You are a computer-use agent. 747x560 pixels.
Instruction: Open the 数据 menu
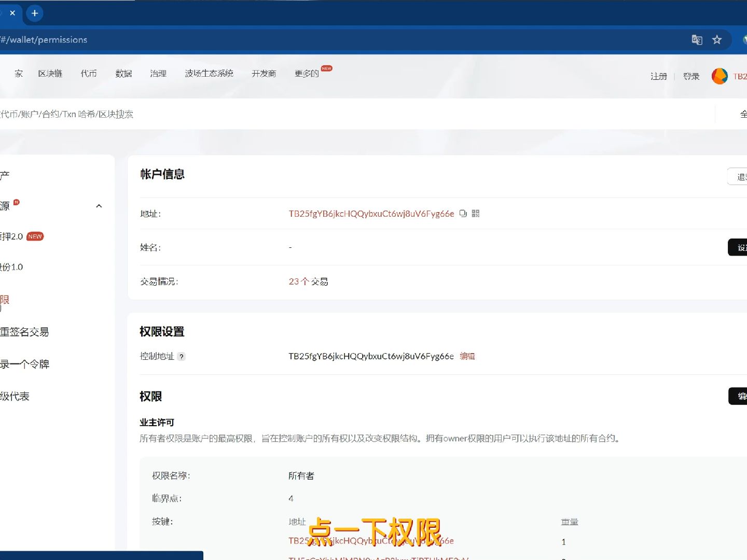point(123,74)
